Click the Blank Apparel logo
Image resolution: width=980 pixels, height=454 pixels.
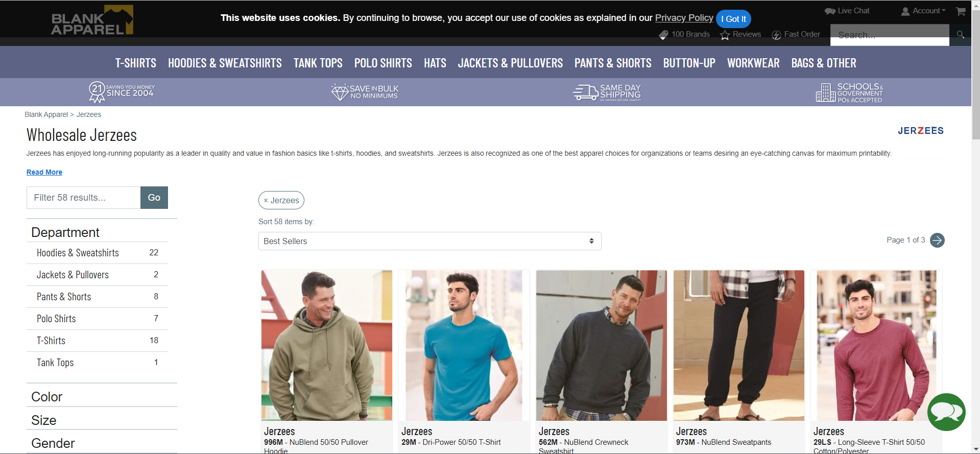click(x=92, y=20)
